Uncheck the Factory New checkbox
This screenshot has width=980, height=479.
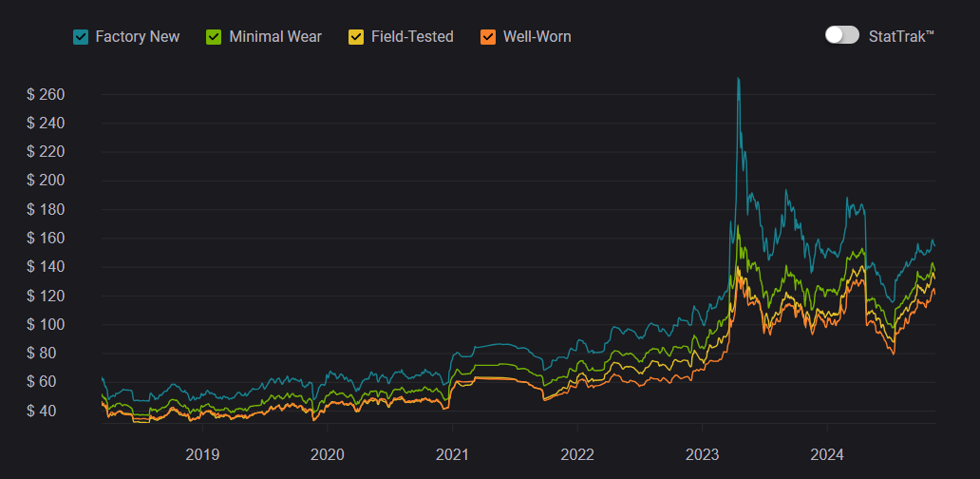coord(81,37)
